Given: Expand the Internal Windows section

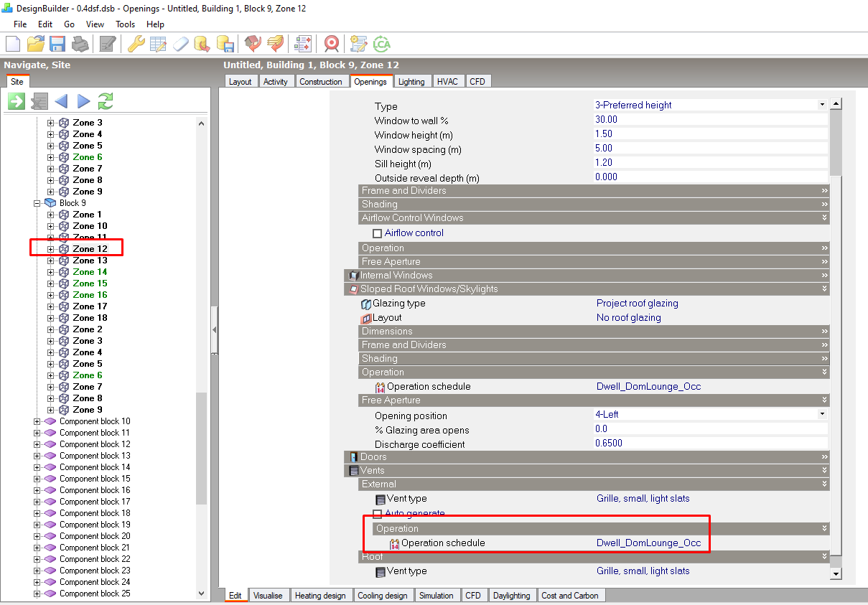Looking at the screenshot, I should click(587, 275).
